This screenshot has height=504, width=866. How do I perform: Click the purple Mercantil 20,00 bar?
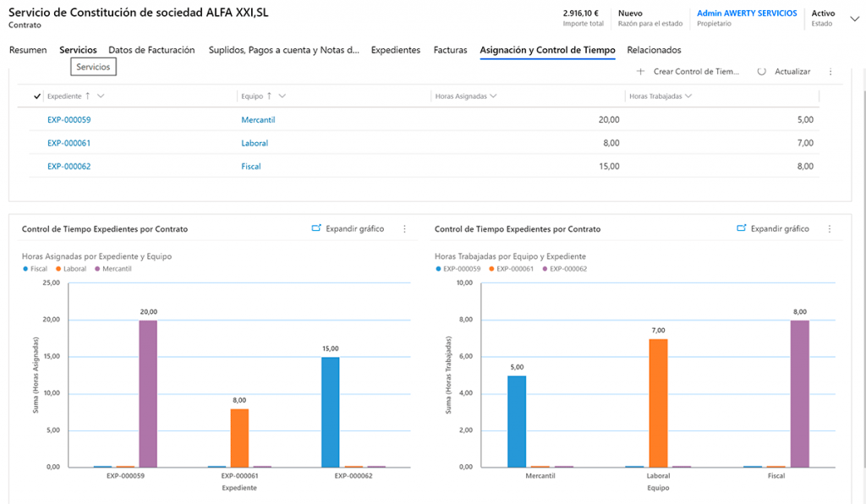(148, 393)
